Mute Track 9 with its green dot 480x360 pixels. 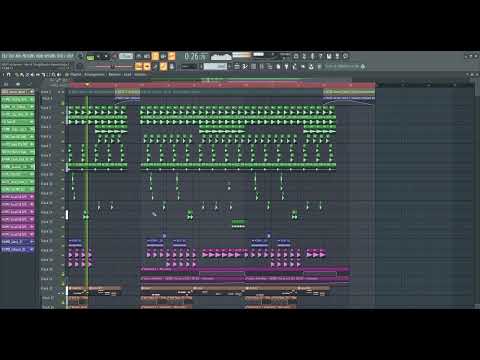click(x=63, y=170)
